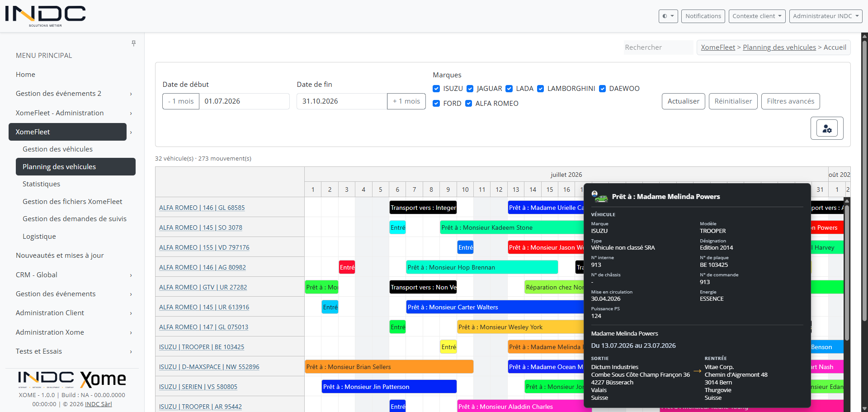Open the Logistique menu item
The width and height of the screenshot is (868, 412).
click(x=39, y=237)
